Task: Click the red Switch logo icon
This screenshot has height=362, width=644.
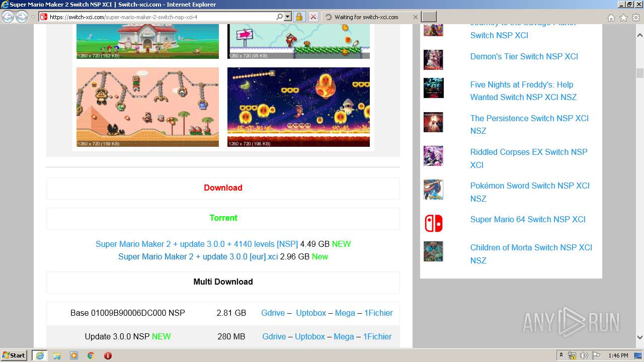Action: pos(433,223)
